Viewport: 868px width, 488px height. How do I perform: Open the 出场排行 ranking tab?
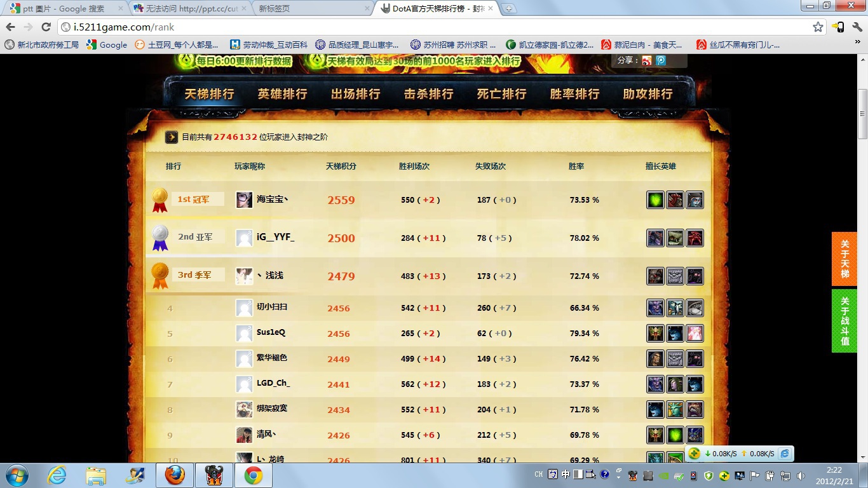pos(355,94)
